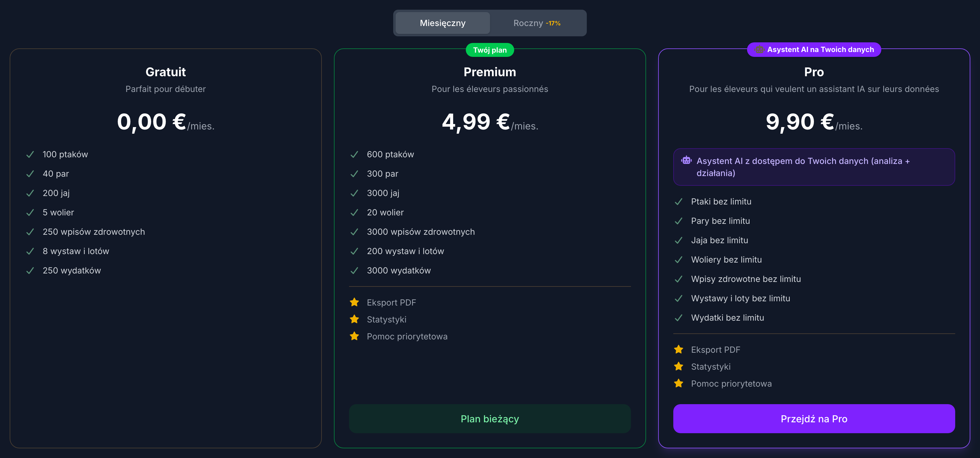Click Asystent AI z dostępem description text
This screenshot has width=980, height=458.
coord(803,167)
